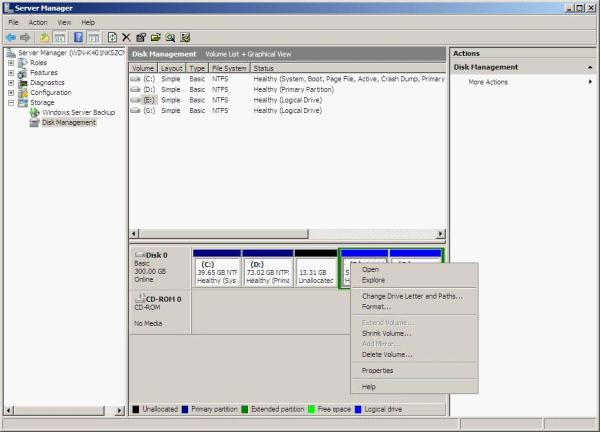Sort by the Volume column header
Image resolution: width=601 pixels, height=433 pixels.
(143, 68)
